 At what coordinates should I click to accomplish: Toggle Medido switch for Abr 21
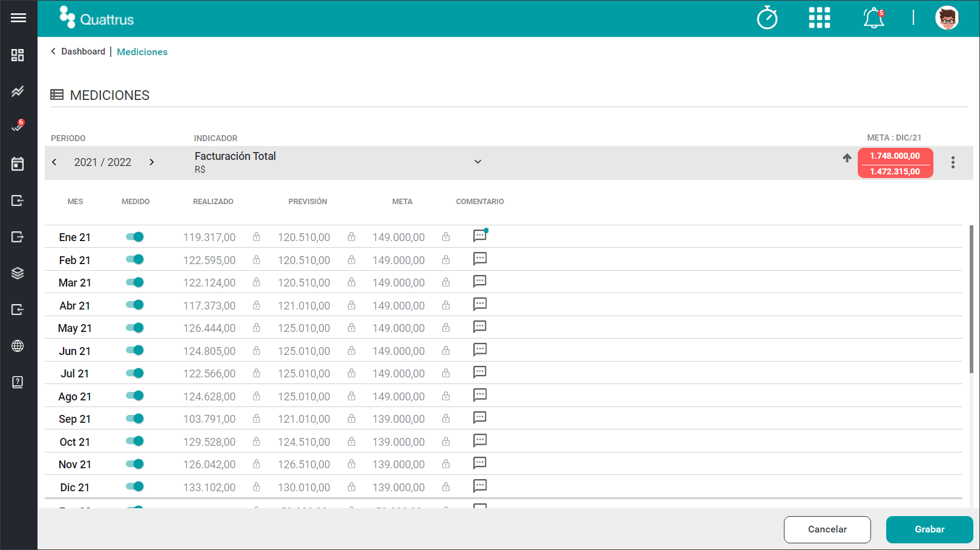click(135, 305)
